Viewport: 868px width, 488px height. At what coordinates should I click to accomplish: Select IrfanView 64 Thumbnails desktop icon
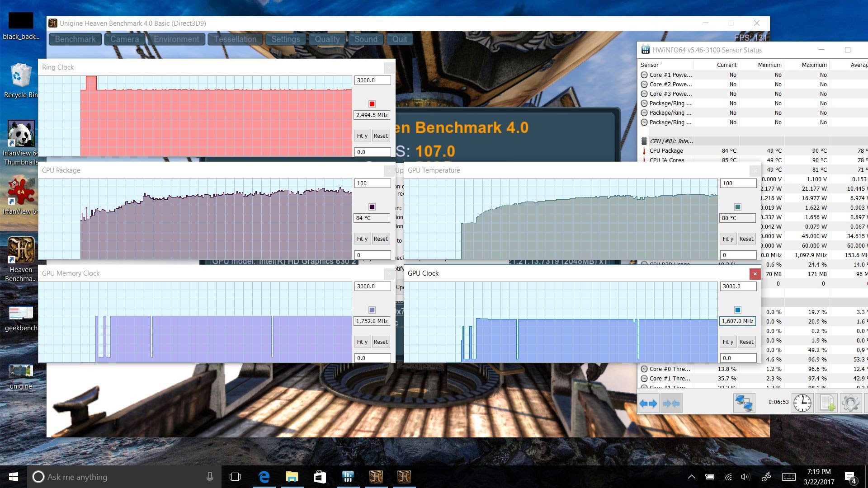coord(20,143)
